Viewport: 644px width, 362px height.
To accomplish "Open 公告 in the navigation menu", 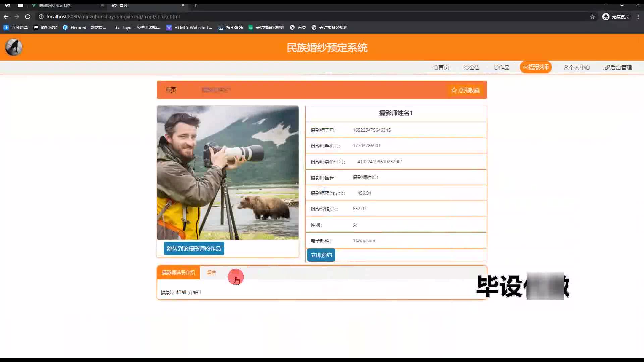I will 472,67.
